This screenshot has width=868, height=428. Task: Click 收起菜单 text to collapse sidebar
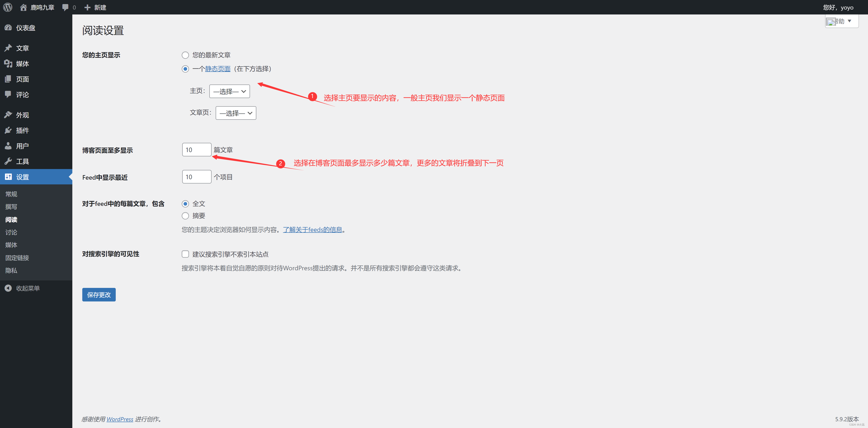[28, 288]
